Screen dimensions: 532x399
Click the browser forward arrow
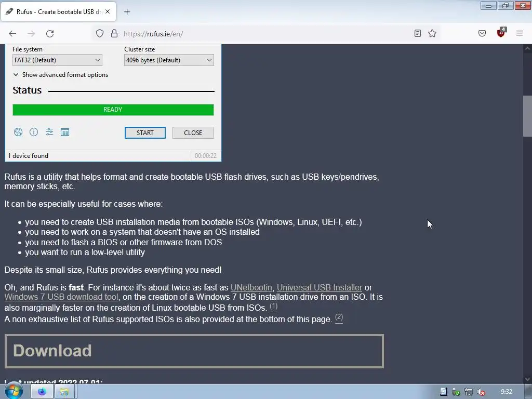[31, 34]
